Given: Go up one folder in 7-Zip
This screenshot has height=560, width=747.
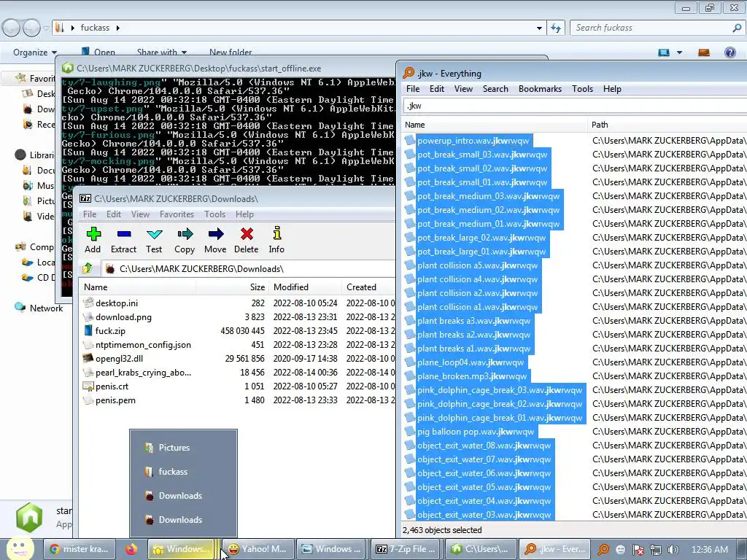Looking at the screenshot, I should (88, 268).
